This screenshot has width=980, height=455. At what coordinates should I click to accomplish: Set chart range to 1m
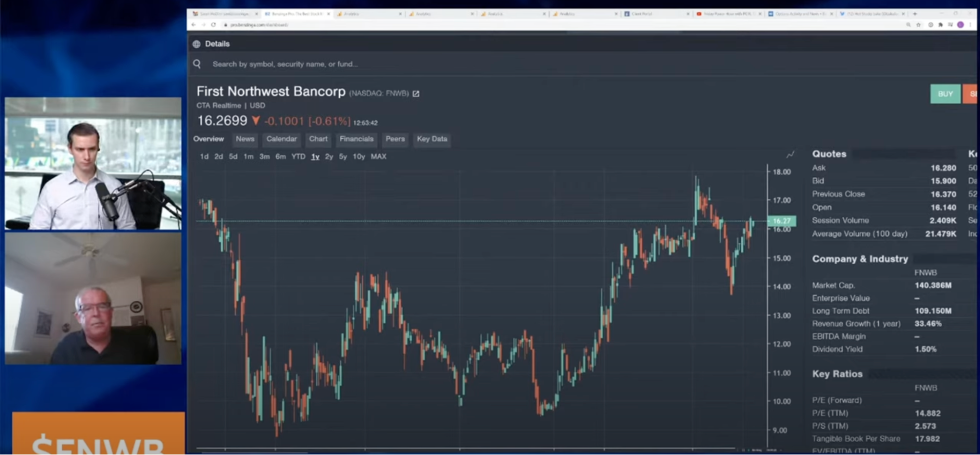pyautogui.click(x=249, y=156)
